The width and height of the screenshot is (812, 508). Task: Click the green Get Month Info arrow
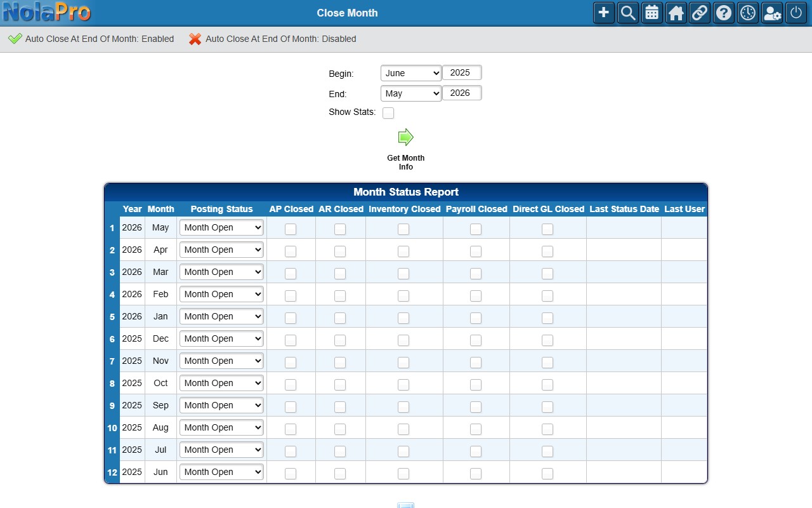(405, 137)
